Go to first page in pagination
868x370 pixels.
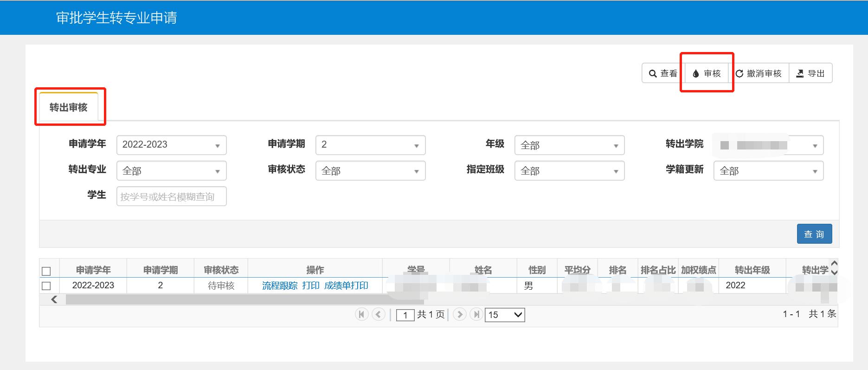361,314
